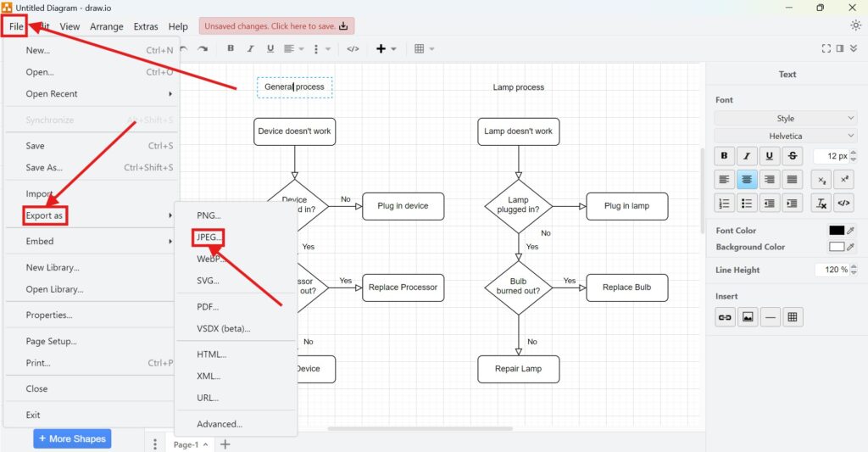Toggle the fullscreen icon at top right
This screenshot has width=868, height=452.
(826, 49)
